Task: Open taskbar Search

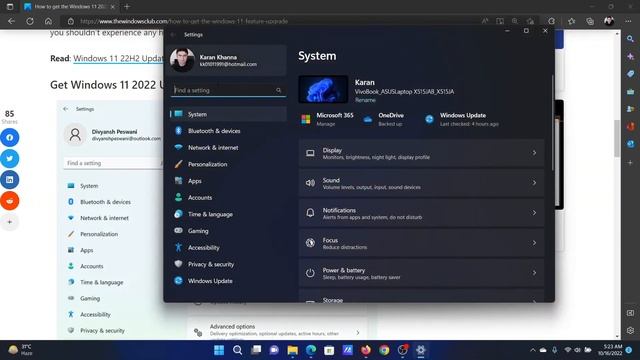Action: (238, 350)
